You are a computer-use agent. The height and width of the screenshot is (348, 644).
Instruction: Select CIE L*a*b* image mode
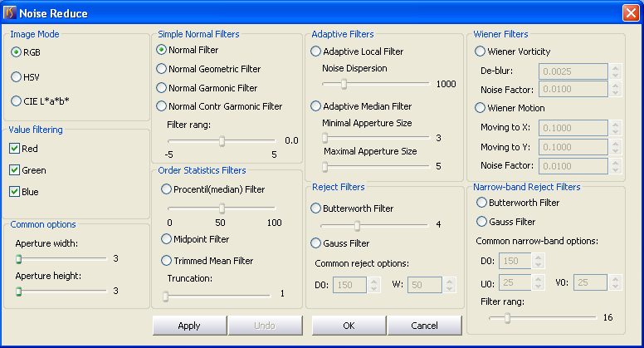[x=17, y=101]
